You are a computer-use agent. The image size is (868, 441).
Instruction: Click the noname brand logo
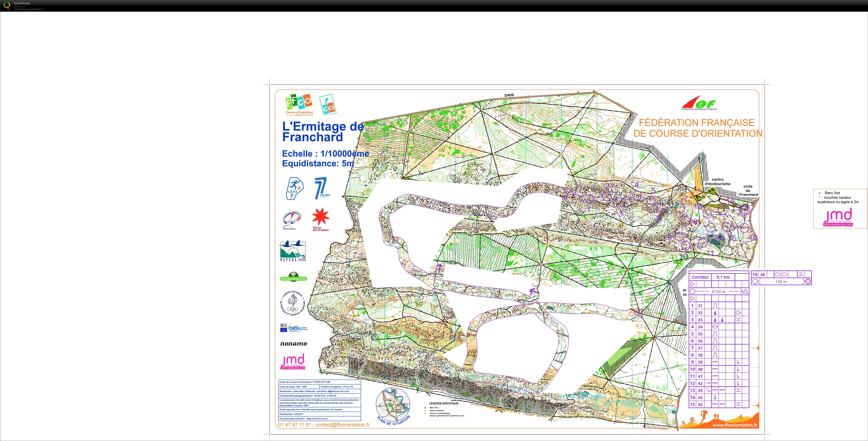click(294, 344)
